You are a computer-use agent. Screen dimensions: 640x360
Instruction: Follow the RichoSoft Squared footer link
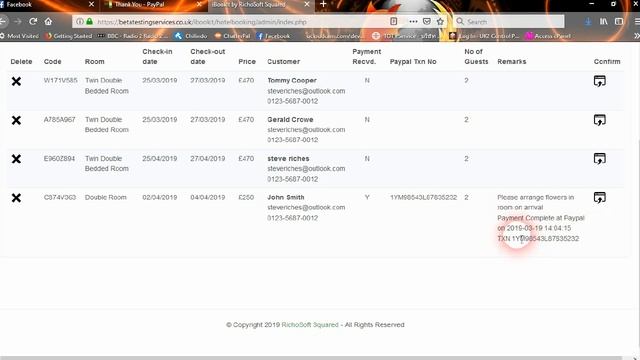click(x=310, y=325)
